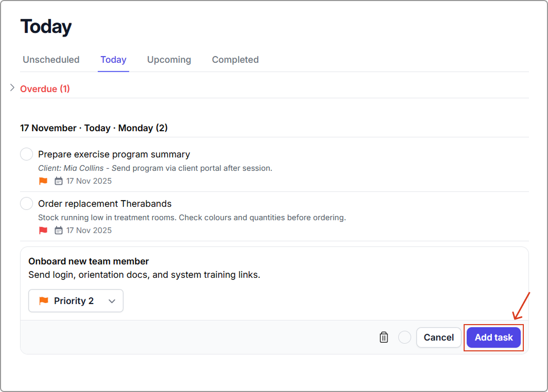Viewport: 548px width, 392px height.
Task: Go to the Completed tab
Action: pyautogui.click(x=235, y=60)
